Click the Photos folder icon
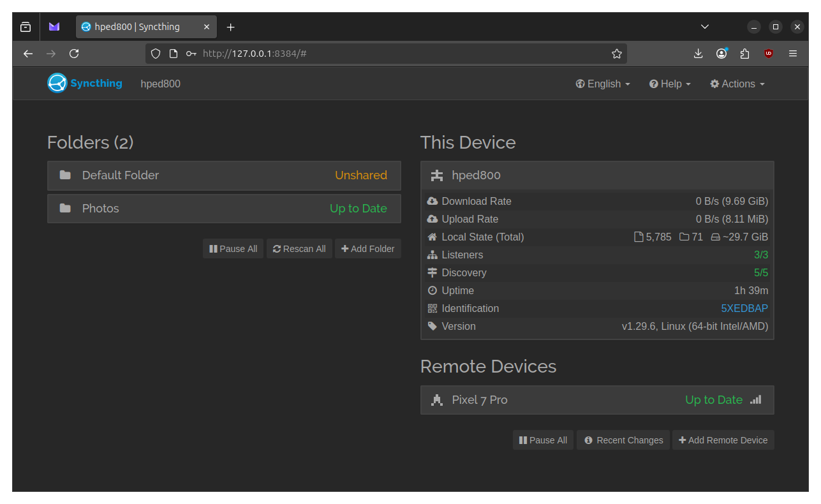 point(65,208)
